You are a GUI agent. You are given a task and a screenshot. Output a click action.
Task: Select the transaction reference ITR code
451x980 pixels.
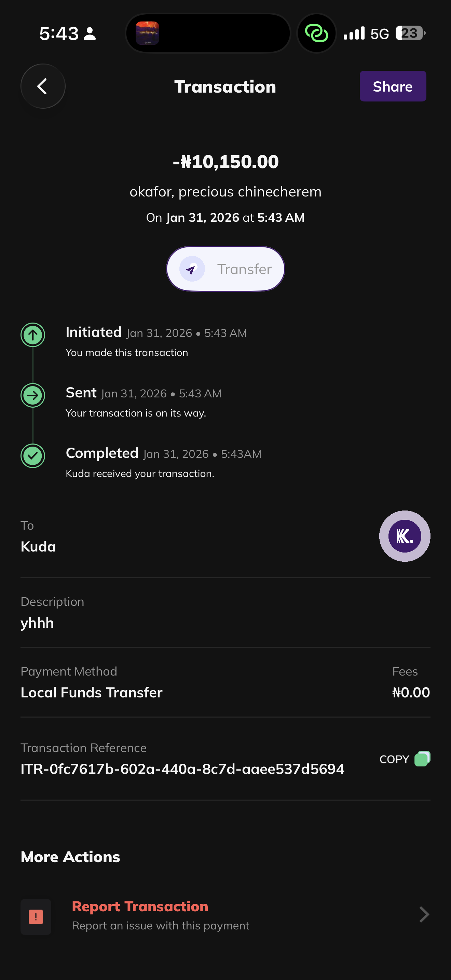(182, 769)
